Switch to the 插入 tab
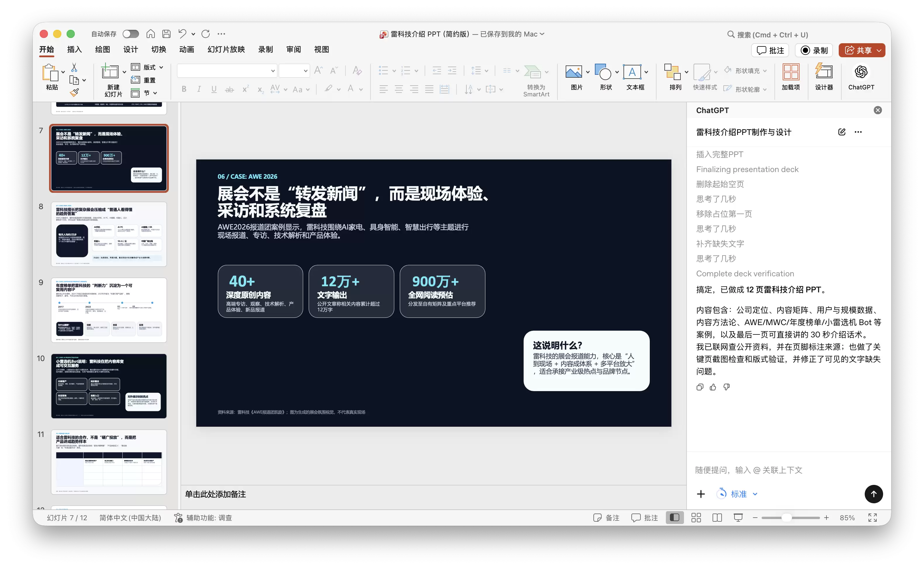This screenshot has height=569, width=924. 74,49
